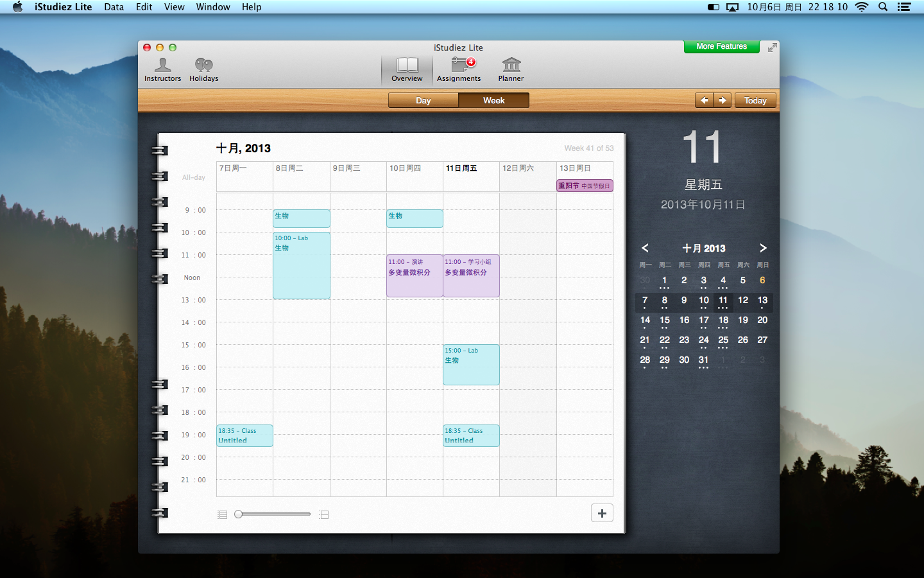Screen dimensions: 924x578
Task: Open the View menu
Action: 174,7
